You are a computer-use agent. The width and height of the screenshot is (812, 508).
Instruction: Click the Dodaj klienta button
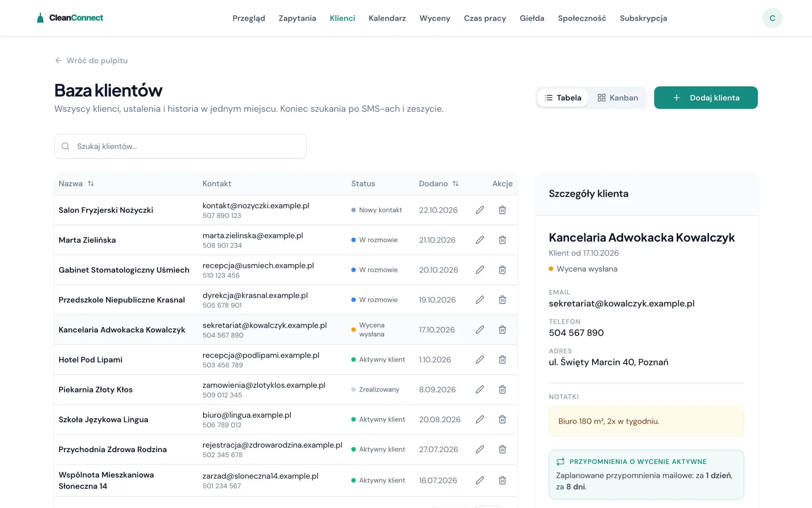tap(705, 98)
